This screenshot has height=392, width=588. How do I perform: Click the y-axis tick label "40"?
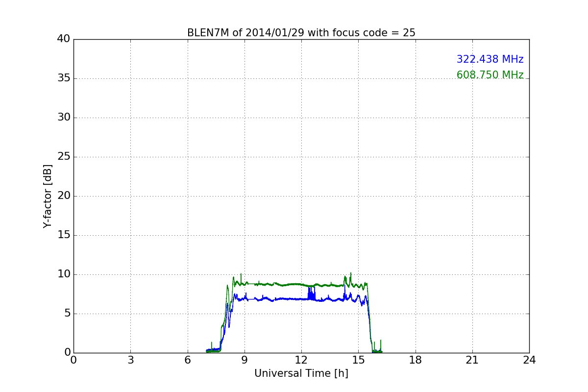coord(64,39)
